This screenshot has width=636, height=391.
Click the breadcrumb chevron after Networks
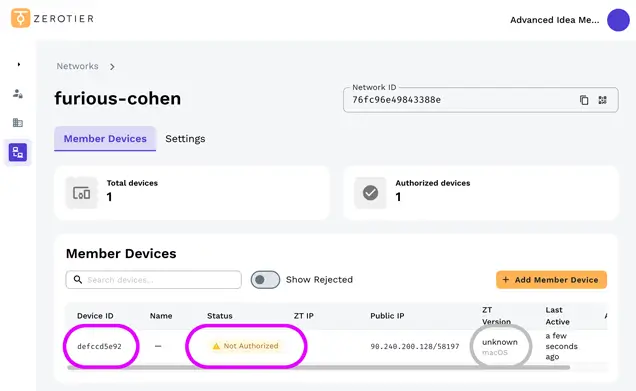pos(112,67)
